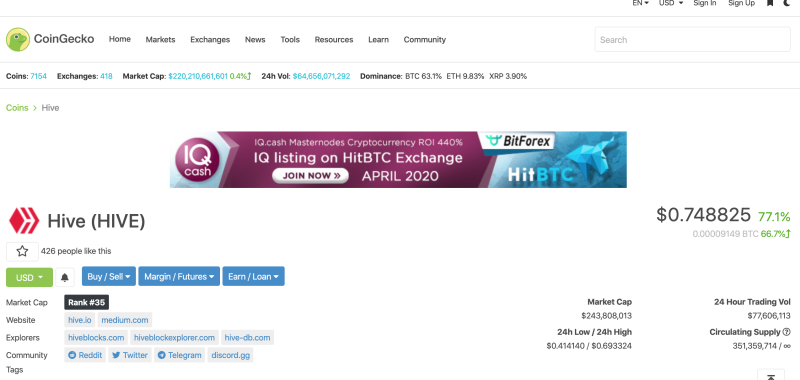Open the Markets menu
Screen dimensions: 800x380
pos(160,39)
